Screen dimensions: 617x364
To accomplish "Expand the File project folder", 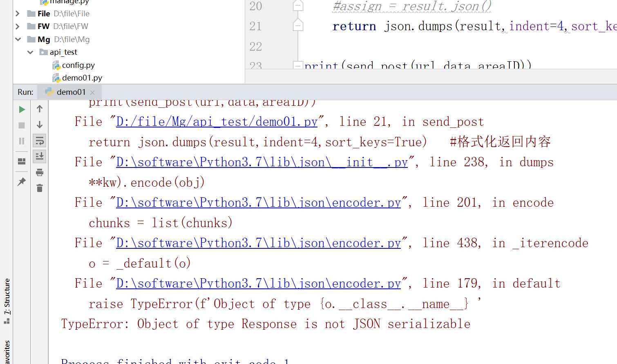I will (x=18, y=13).
